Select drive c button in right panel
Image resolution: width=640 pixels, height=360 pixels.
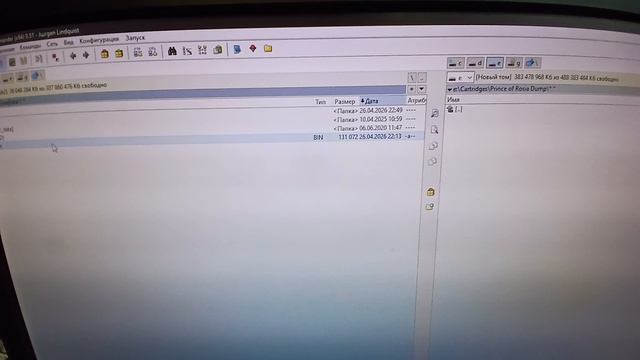(x=456, y=63)
